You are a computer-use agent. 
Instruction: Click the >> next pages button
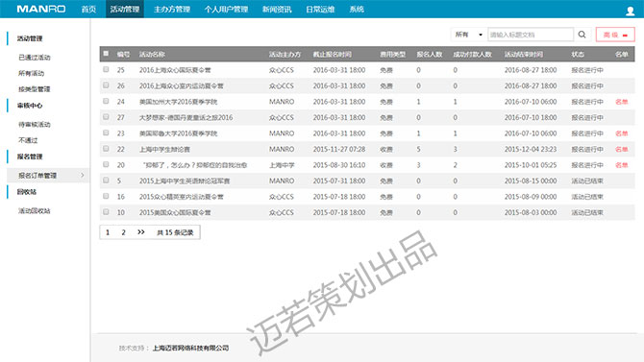click(x=141, y=232)
